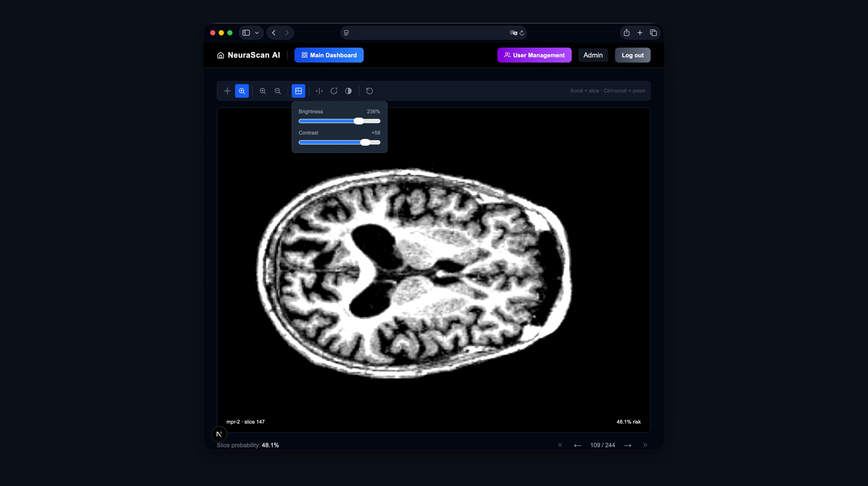Click the scroll and zoom hint text
This screenshot has width=868, height=486.
[607, 91]
